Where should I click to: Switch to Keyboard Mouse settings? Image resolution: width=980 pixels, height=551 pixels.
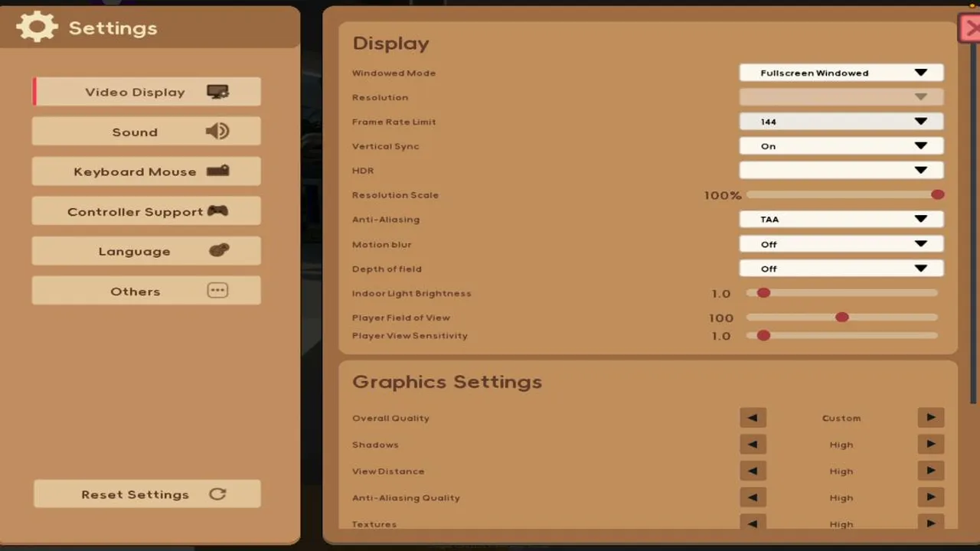click(146, 171)
